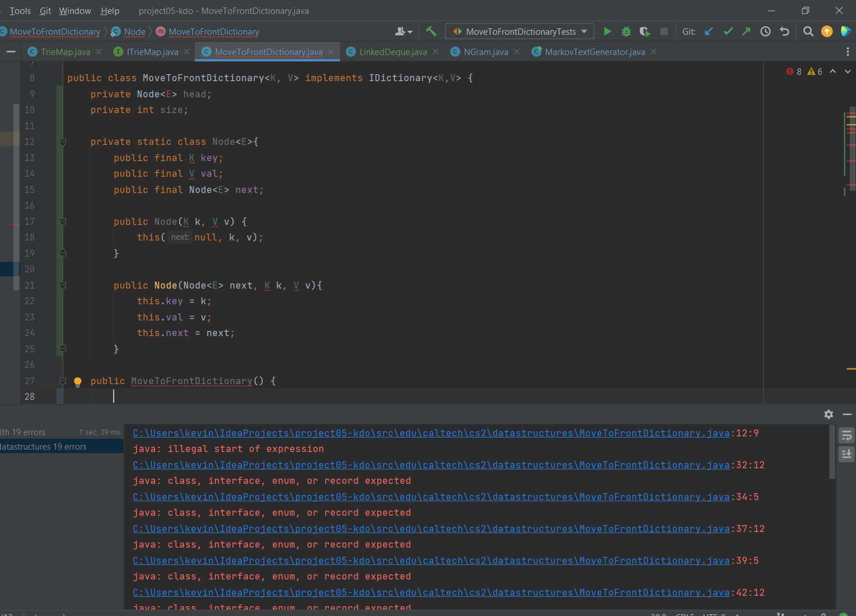
Task: Toggle scroll to end in build output
Action: 847,454
